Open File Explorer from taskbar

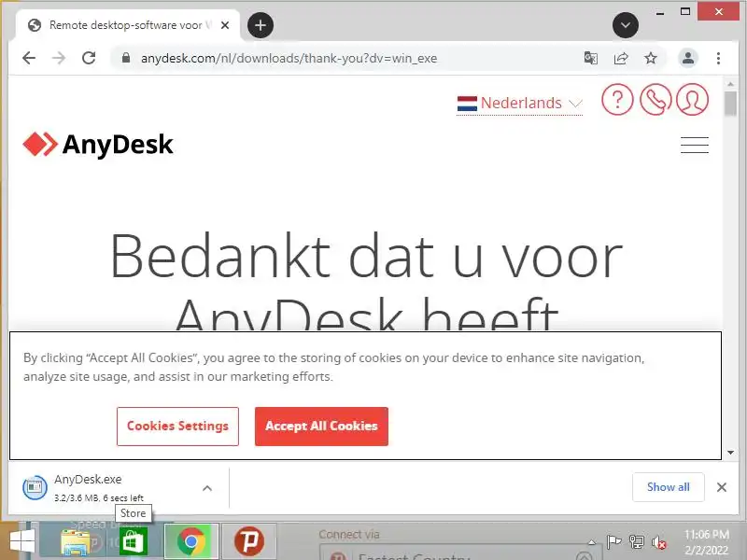[x=76, y=542]
